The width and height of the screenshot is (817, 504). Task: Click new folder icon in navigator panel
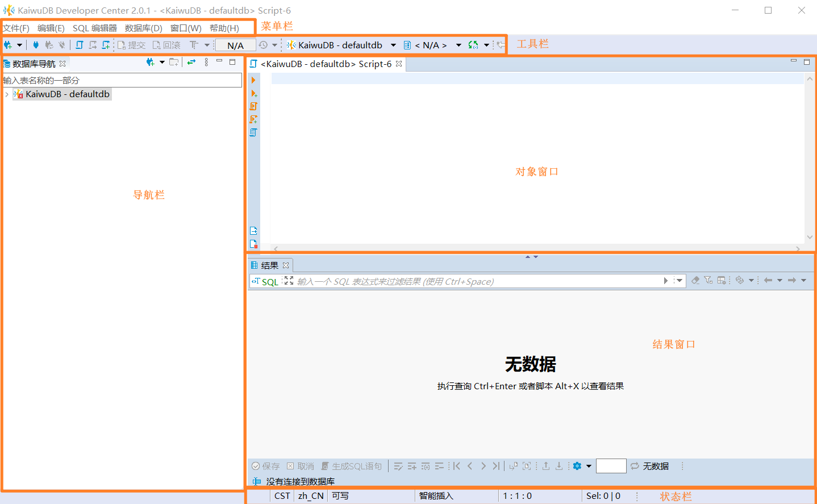pyautogui.click(x=174, y=63)
